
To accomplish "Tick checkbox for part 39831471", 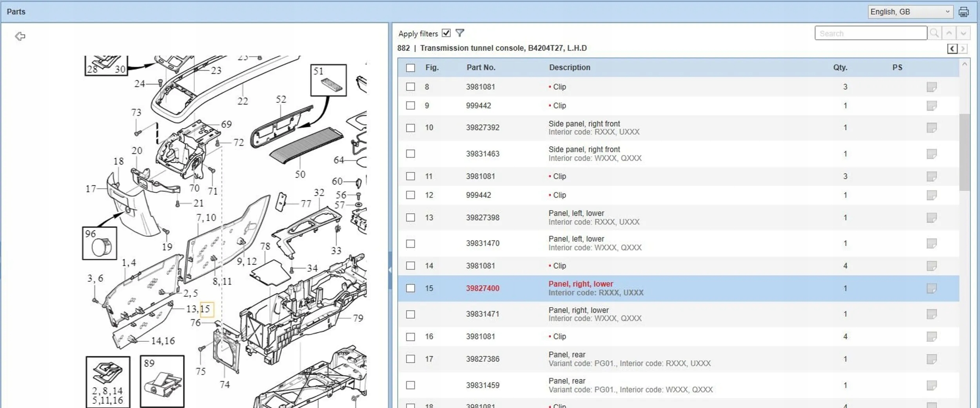I will tap(410, 314).
